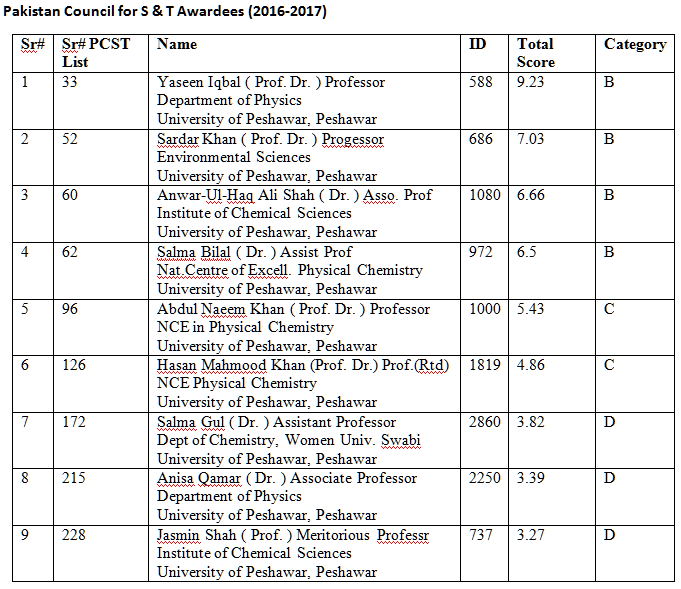
Task: Click PCST list number 33
Action: 69,82
